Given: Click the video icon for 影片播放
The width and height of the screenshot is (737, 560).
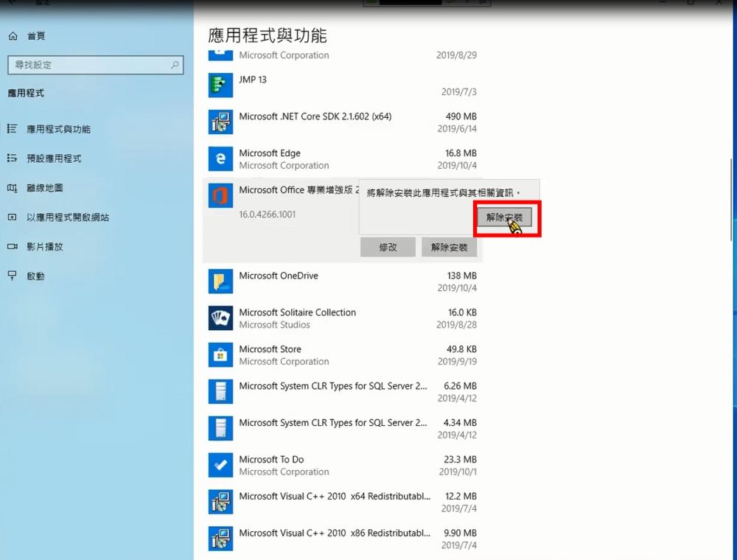Looking at the screenshot, I should pos(13,247).
